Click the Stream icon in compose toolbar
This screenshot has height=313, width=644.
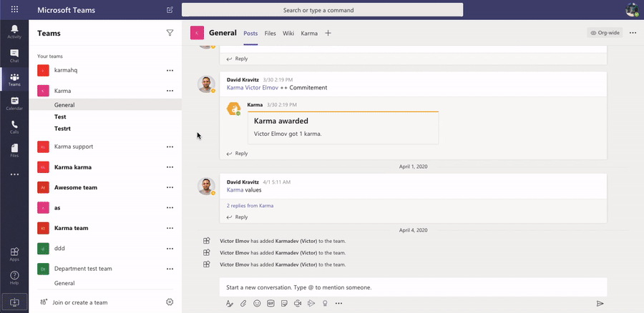[x=311, y=304]
